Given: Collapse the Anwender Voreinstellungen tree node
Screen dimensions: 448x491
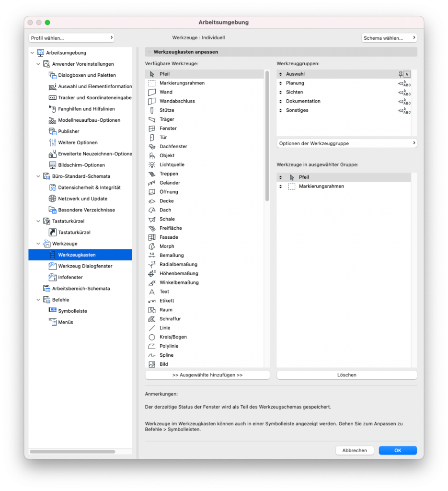Looking at the screenshot, I should pyautogui.click(x=38, y=64).
